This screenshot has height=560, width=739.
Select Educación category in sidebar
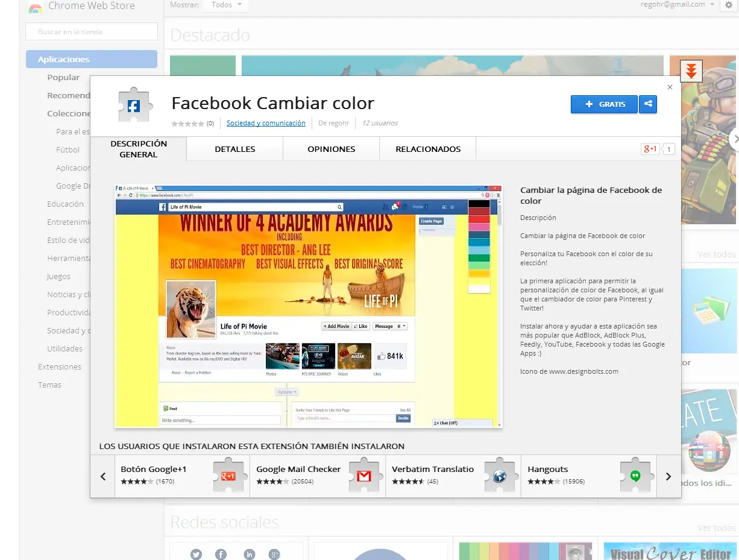point(66,204)
